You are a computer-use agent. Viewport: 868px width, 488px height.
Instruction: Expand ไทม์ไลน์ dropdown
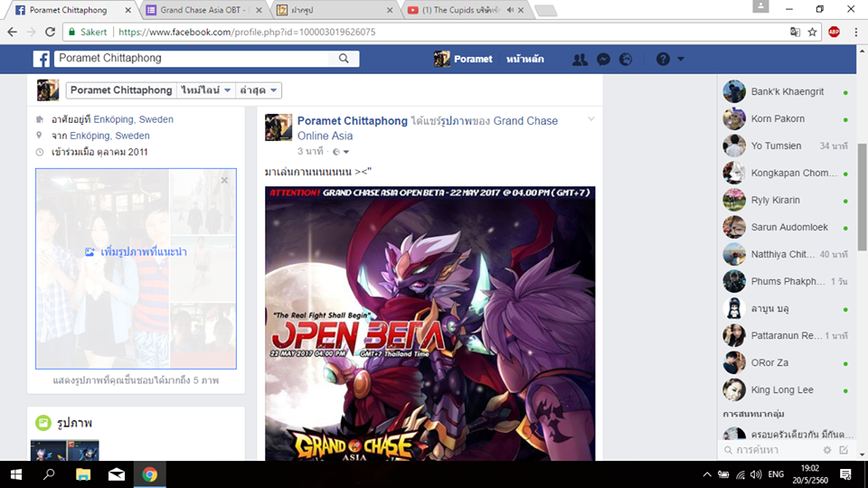point(206,90)
